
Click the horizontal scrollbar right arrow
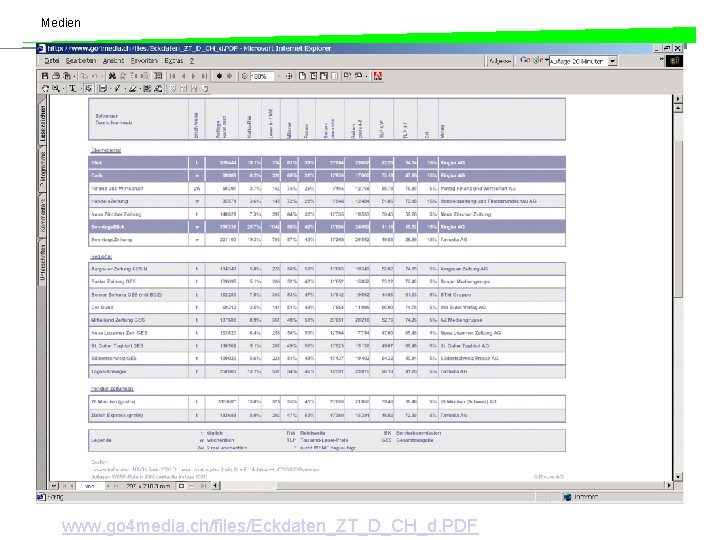click(669, 485)
